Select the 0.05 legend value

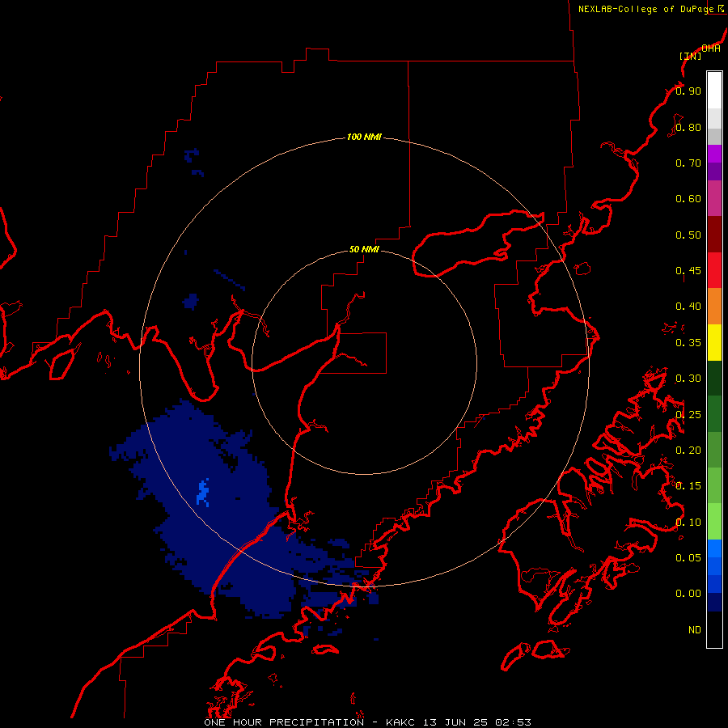point(688,558)
